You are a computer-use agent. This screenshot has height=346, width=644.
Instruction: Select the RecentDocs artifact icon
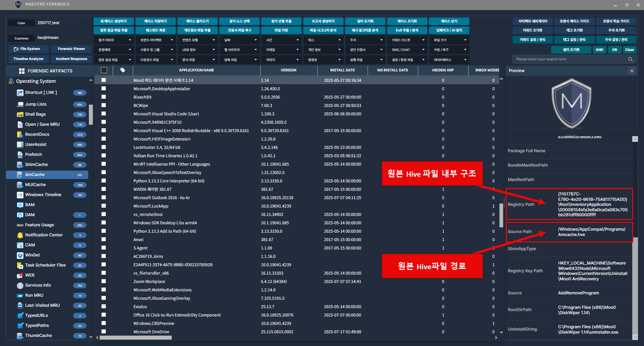(x=20, y=134)
